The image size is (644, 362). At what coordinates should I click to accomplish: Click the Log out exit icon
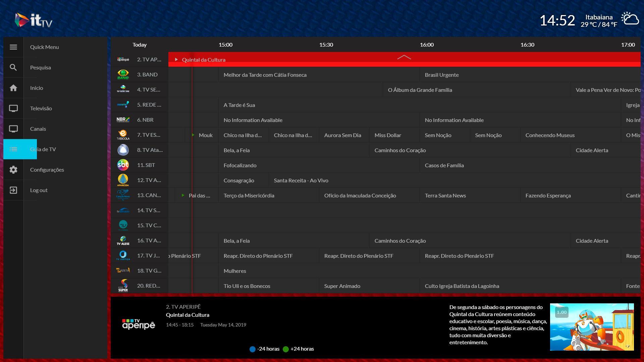[x=13, y=190]
